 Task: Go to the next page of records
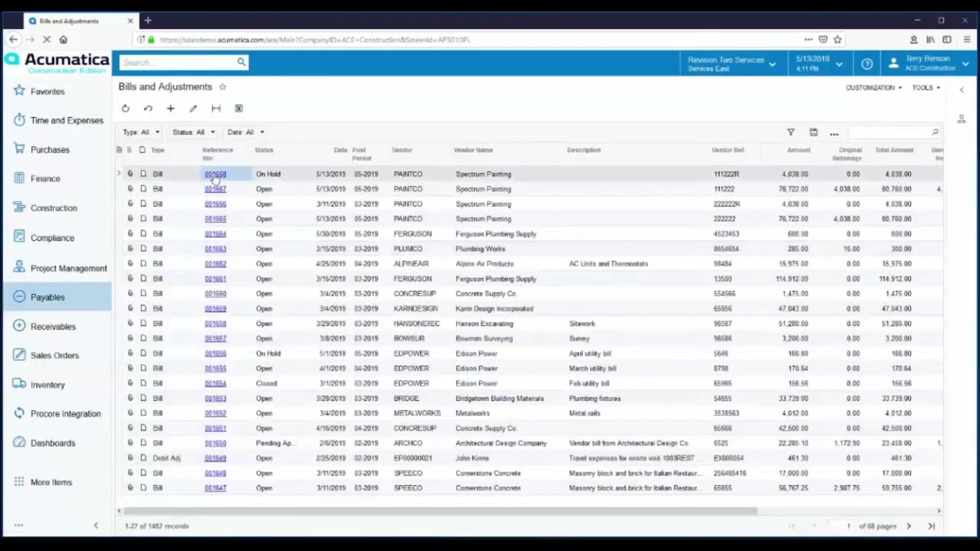pos(909,526)
